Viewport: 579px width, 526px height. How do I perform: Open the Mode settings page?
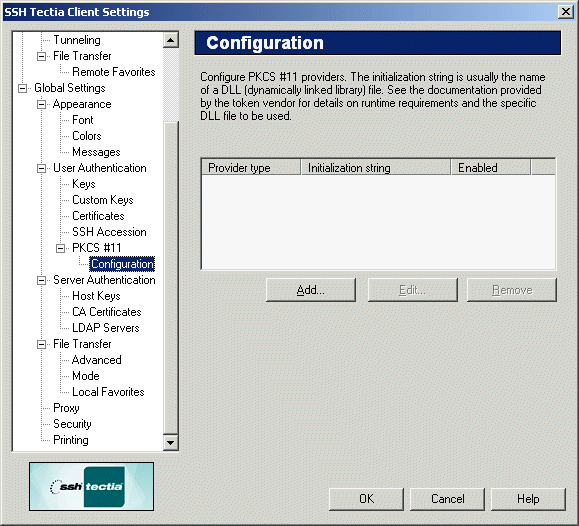(86, 376)
